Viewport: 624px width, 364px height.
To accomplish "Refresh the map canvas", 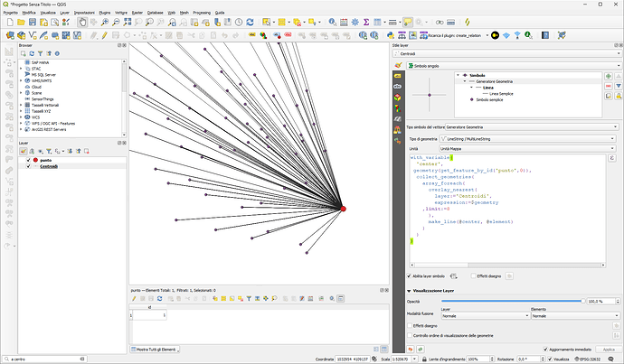I will tap(250, 23).
